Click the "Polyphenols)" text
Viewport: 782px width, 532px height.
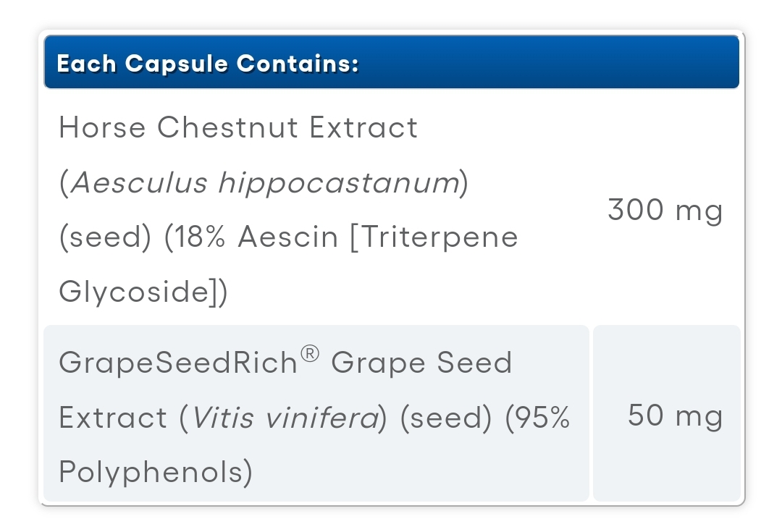[156, 472]
